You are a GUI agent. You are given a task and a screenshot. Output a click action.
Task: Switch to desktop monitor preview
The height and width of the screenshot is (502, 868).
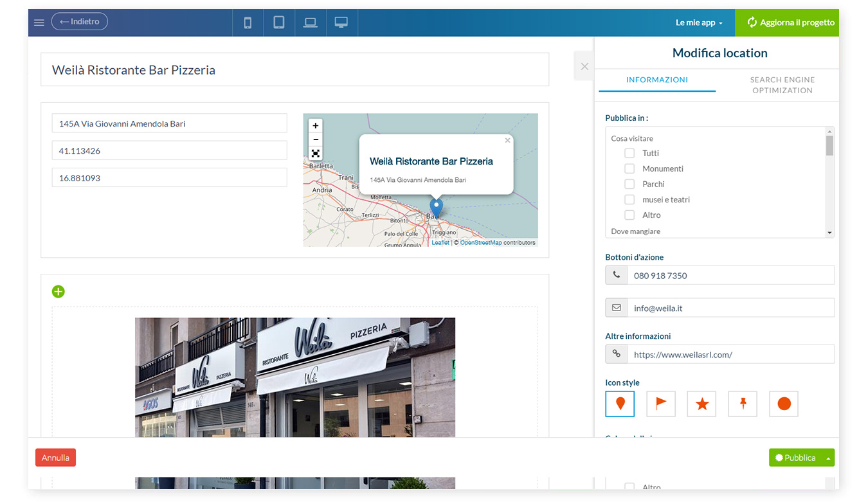pos(341,22)
